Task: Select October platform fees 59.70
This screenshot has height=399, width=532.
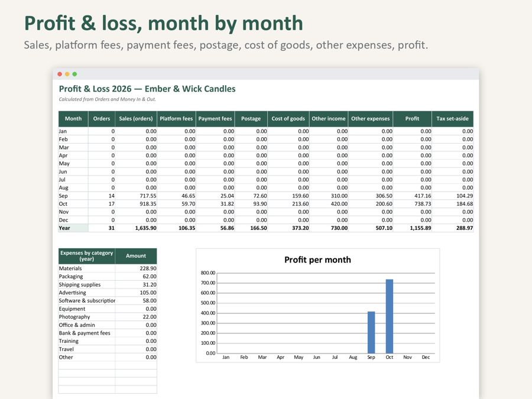Action: [x=176, y=204]
